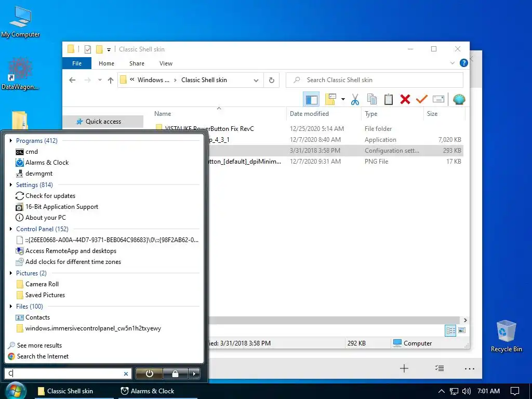Click the Copy toolbar icon
This screenshot has width=532, height=399.
372,99
